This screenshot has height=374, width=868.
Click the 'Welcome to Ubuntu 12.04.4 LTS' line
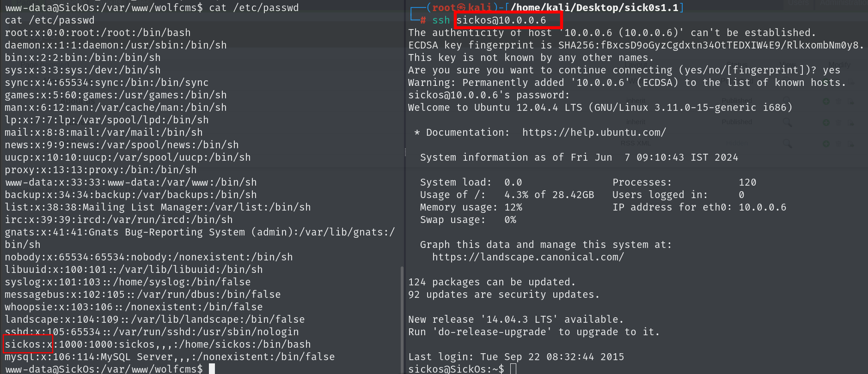(x=600, y=108)
